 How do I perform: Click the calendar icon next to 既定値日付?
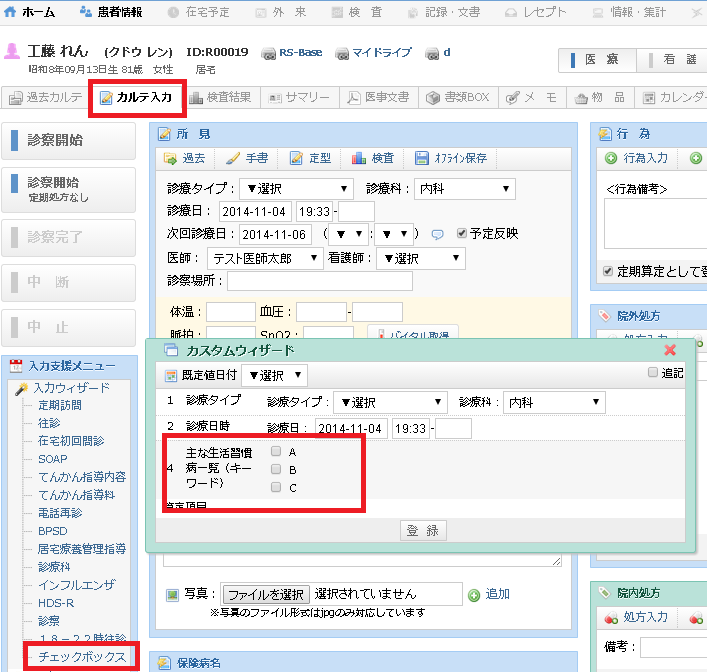[x=171, y=376]
